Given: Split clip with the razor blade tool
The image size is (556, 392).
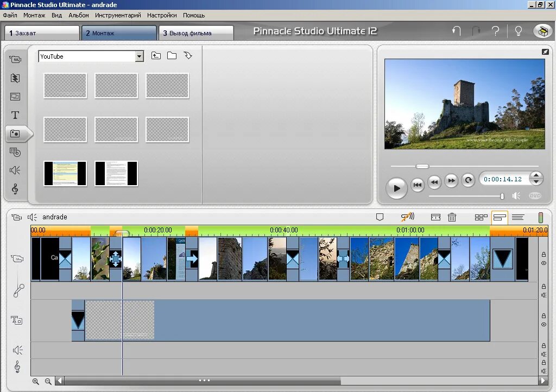Looking at the screenshot, I should [x=435, y=217].
